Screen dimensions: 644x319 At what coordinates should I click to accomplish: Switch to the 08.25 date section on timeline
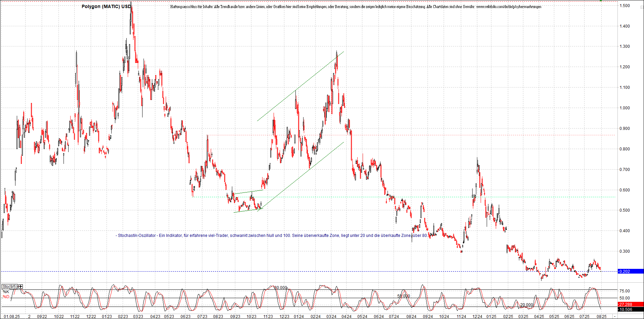point(602,317)
